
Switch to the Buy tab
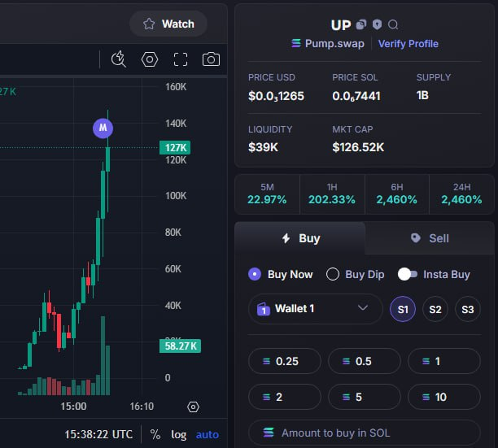[x=300, y=238]
